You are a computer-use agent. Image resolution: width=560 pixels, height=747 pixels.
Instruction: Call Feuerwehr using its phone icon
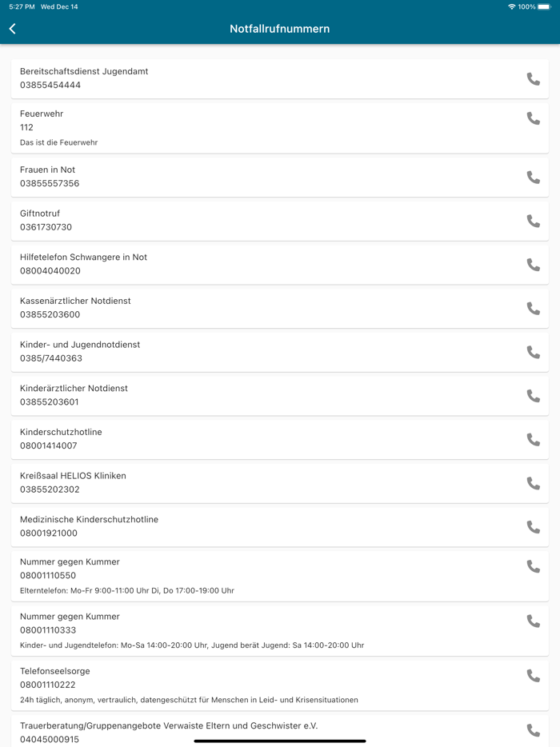click(x=533, y=119)
